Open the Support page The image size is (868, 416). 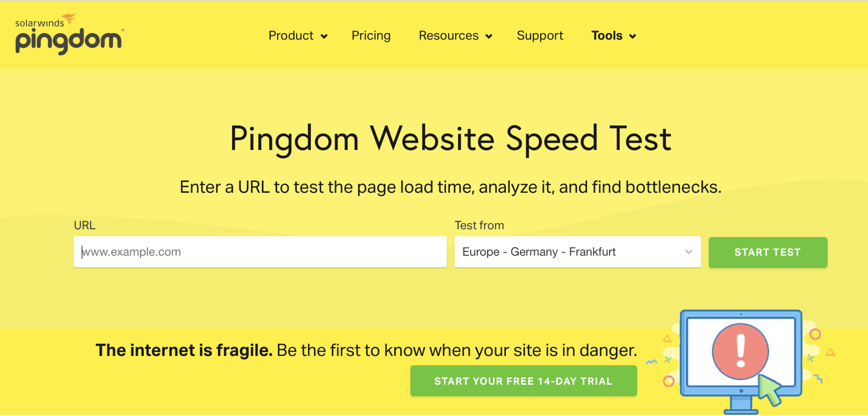pyautogui.click(x=540, y=36)
